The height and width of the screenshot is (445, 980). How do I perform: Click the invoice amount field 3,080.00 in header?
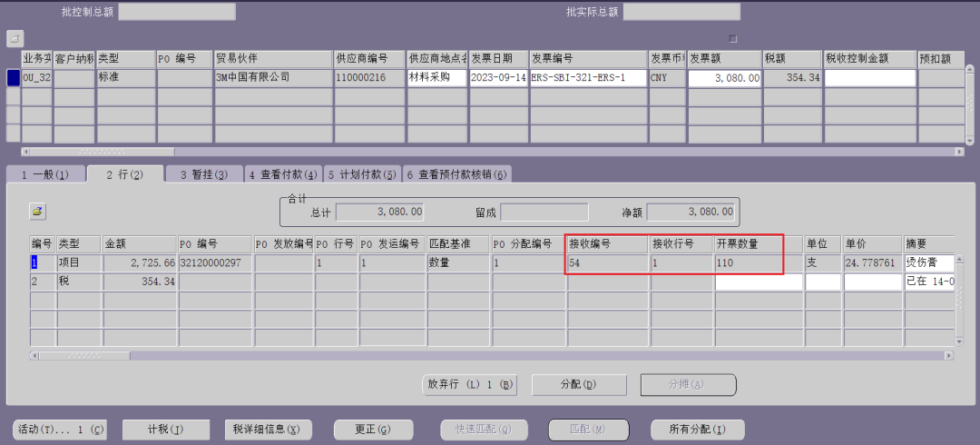(x=724, y=78)
